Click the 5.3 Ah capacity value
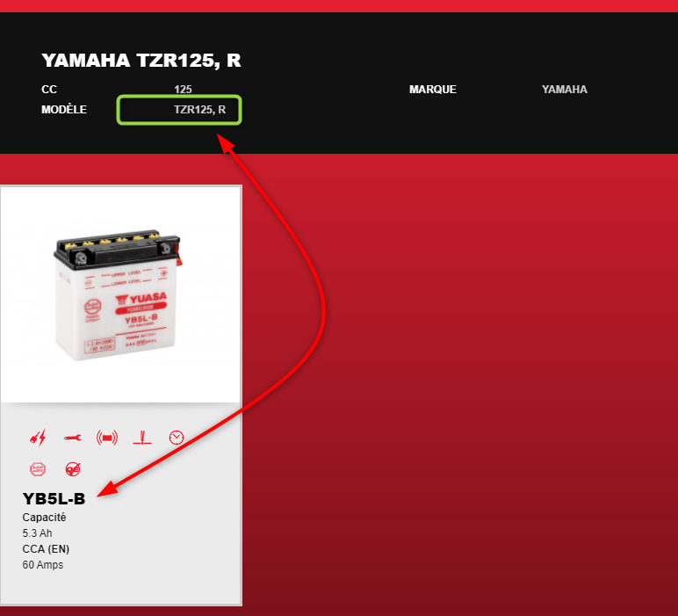The image size is (678, 616). [37, 533]
